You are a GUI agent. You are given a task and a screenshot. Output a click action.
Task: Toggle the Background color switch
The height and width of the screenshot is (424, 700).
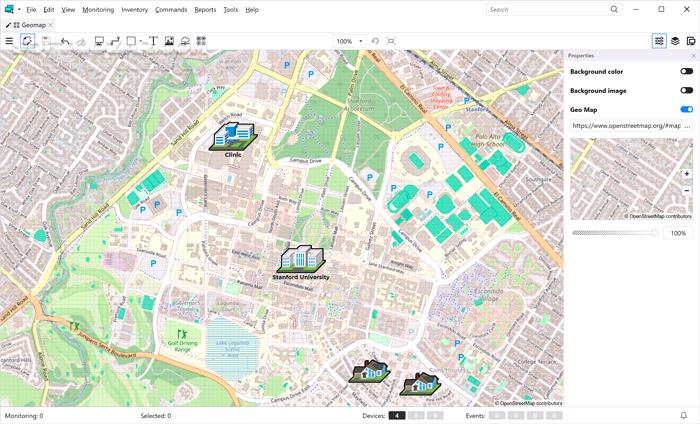click(687, 71)
